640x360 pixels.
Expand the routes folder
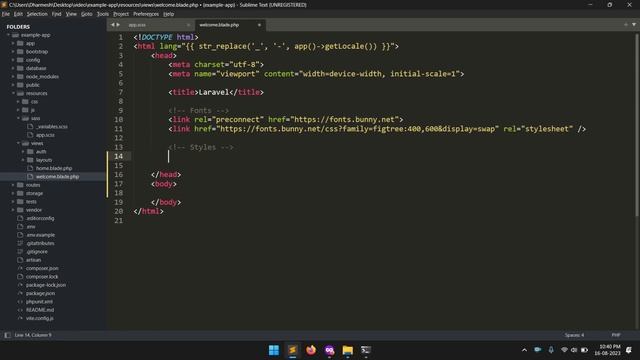pyautogui.click(x=13, y=185)
